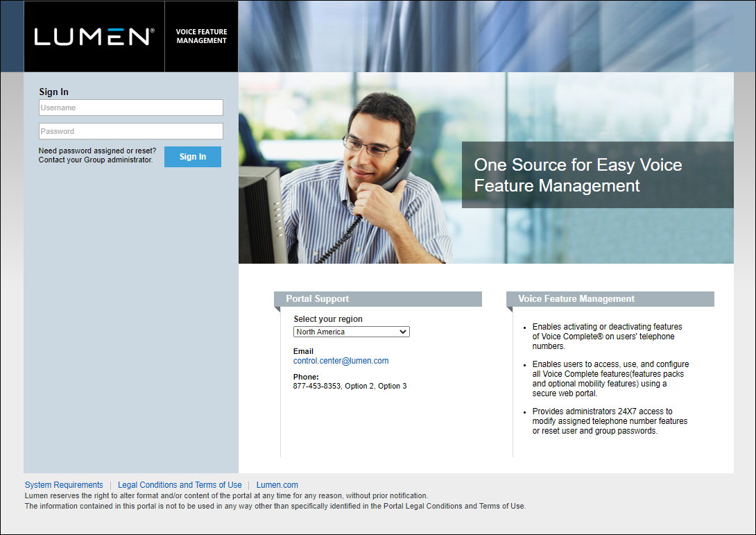The width and height of the screenshot is (756, 535).
Task: Click the blue Sign In button
Action: tap(192, 157)
